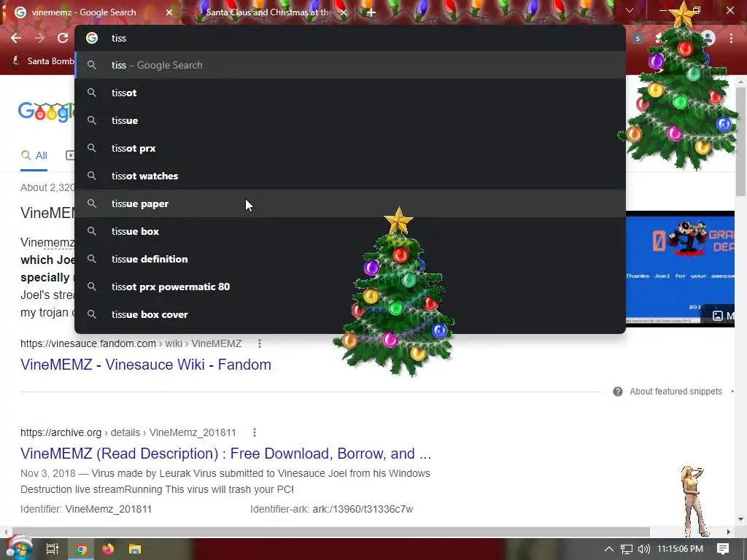Click the Christmas tree over the suggestions
The width and height of the screenshot is (747, 560).
pyautogui.click(x=395, y=292)
